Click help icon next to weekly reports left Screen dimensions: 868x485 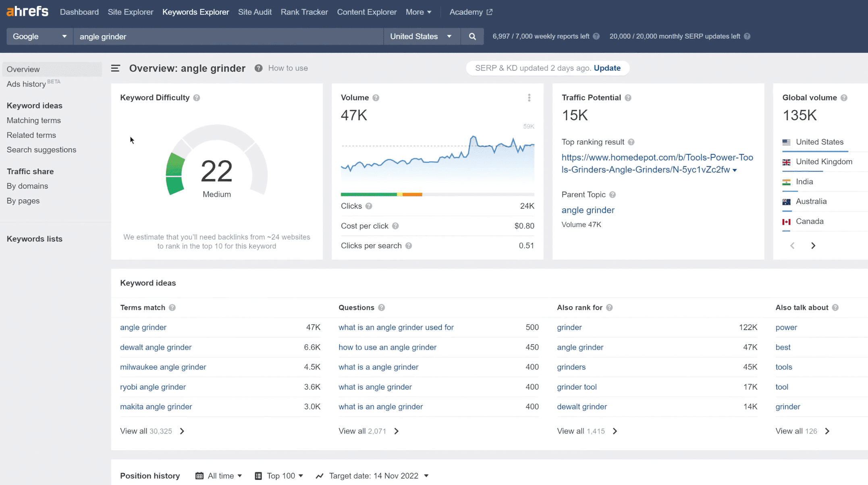(596, 36)
